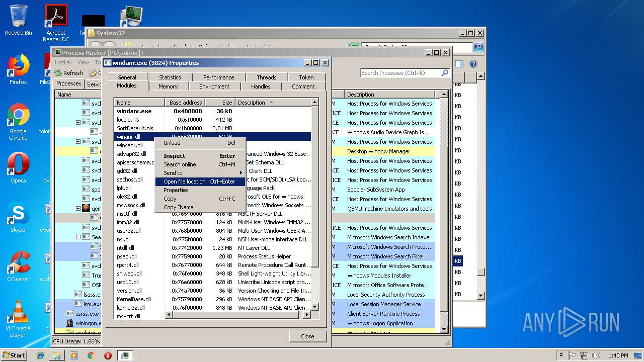Select the Process Hacker taskbar button
The width and height of the screenshot is (644, 362).
(x=125, y=355)
